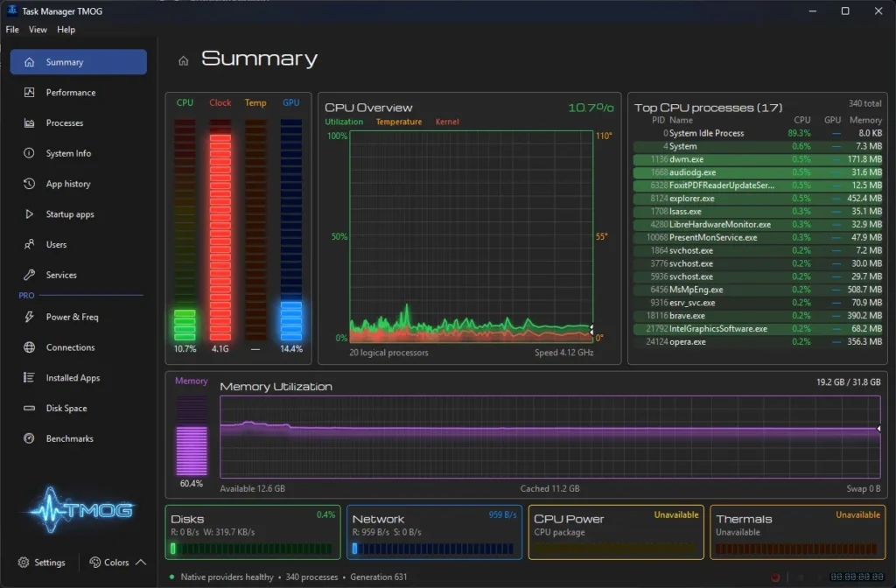Select the audiodg.exe process row
Viewport: 896px width, 588px height.
758,172
